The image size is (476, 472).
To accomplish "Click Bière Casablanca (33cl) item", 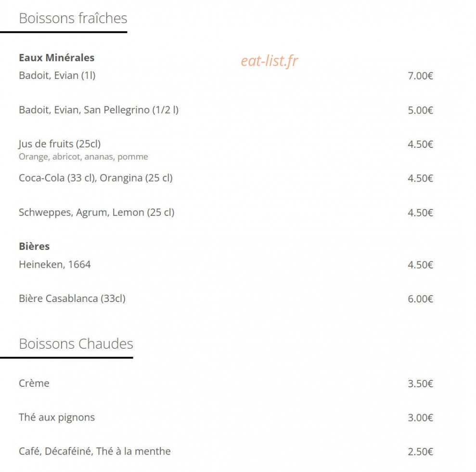I will click(x=72, y=299).
